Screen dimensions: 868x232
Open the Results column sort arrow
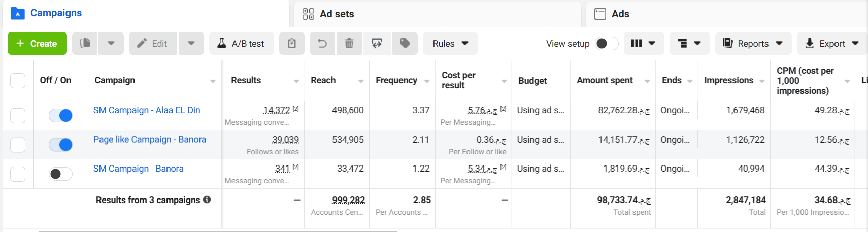[x=296, y=81]
